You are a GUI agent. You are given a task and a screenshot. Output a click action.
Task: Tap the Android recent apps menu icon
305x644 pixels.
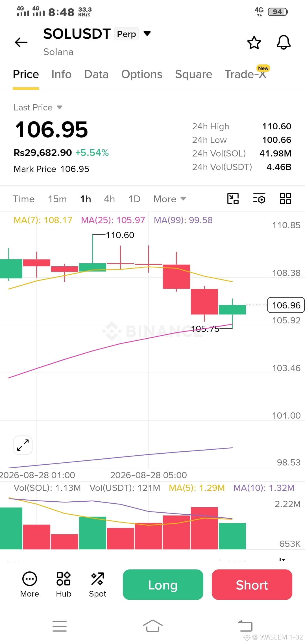[60, 626]
